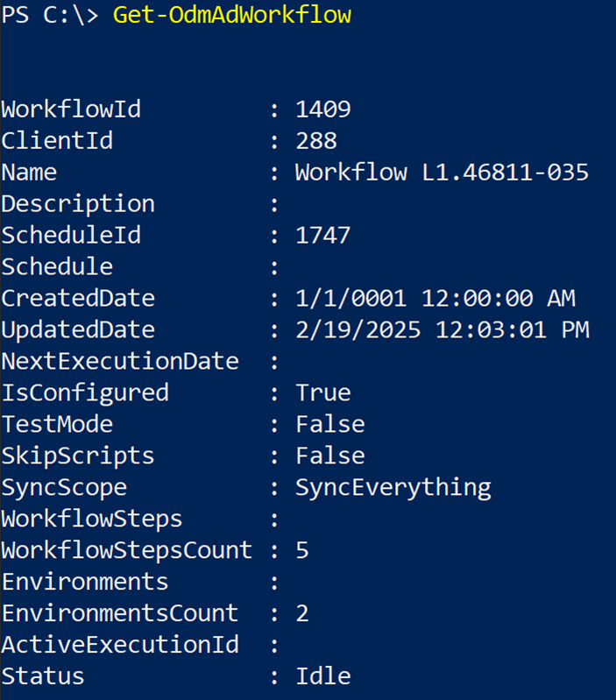Click the ScheduleId value 1747

[323, 236]
